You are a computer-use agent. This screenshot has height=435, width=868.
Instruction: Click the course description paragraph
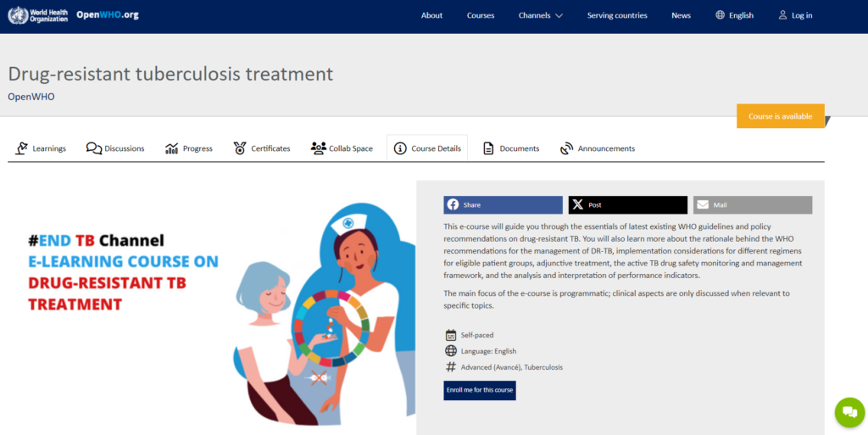pyautogui.click(x=623, y=251)
